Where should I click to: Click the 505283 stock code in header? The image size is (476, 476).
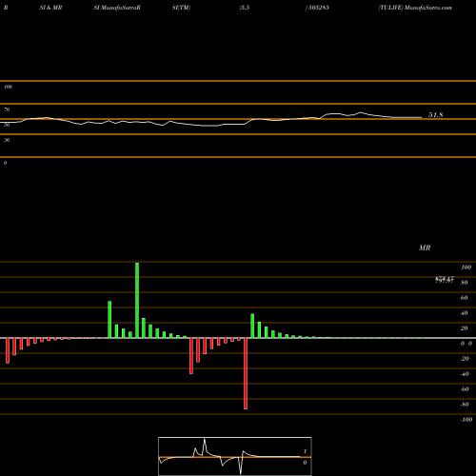tap(318, 8)
